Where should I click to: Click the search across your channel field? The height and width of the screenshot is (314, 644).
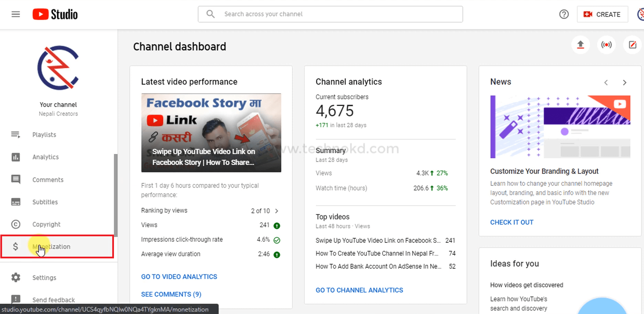point(330,14)
